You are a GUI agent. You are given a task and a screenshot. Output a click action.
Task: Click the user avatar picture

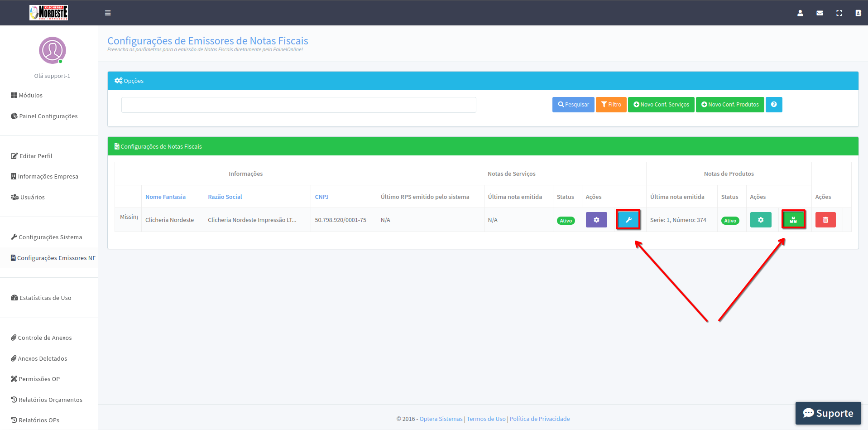(53, 50)
